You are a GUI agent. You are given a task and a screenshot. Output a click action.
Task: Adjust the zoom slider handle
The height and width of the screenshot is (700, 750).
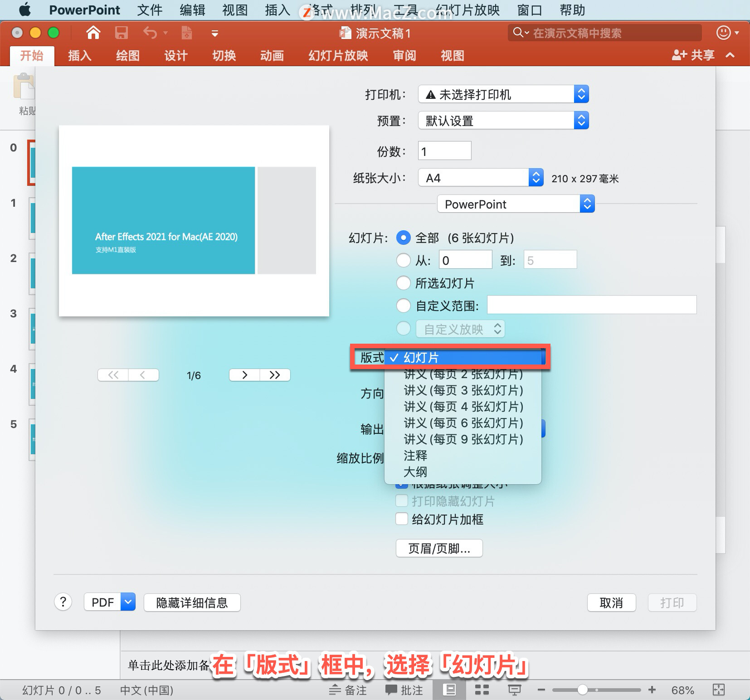click(x=583, y=690)
